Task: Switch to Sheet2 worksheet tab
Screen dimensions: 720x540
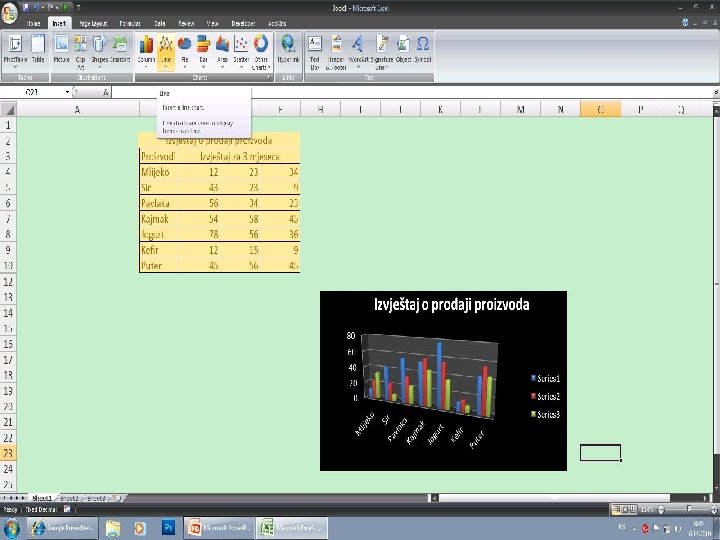Action: (70, 498)
